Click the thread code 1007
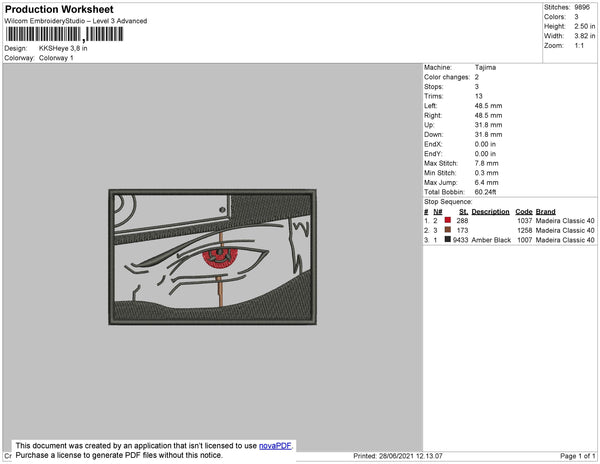Viewport: 600px width, 464px height. pos(524,240)
